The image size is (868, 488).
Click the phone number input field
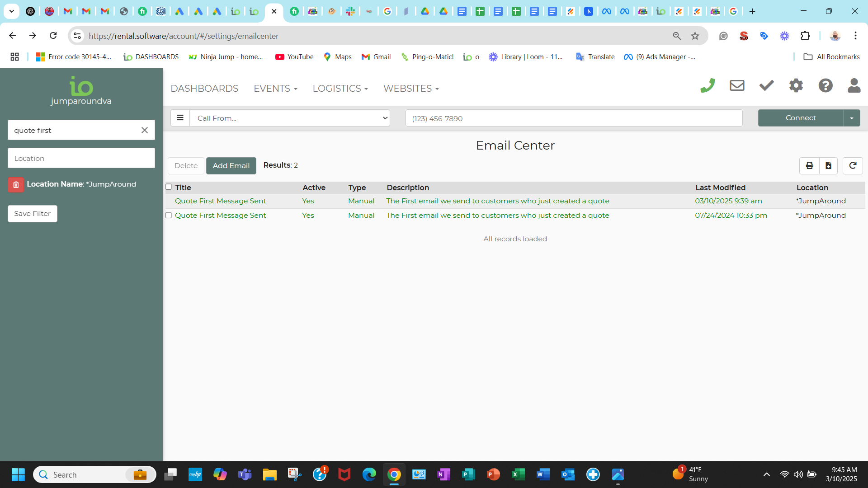coord(574,118)
